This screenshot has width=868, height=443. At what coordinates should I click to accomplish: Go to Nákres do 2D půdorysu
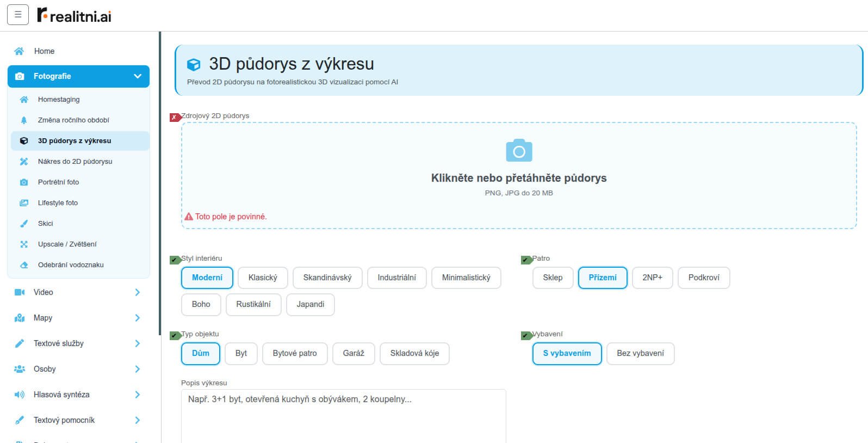coord(80,162)
